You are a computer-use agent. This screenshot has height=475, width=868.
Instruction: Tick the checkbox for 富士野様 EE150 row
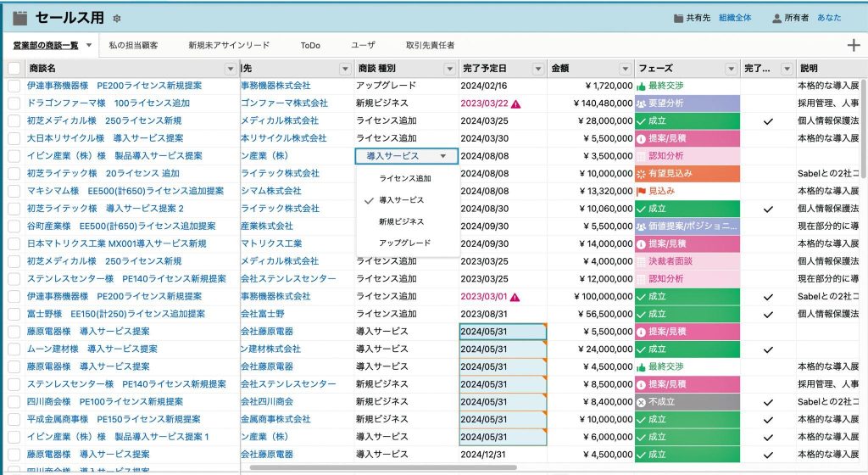click(x=14, y=315)
